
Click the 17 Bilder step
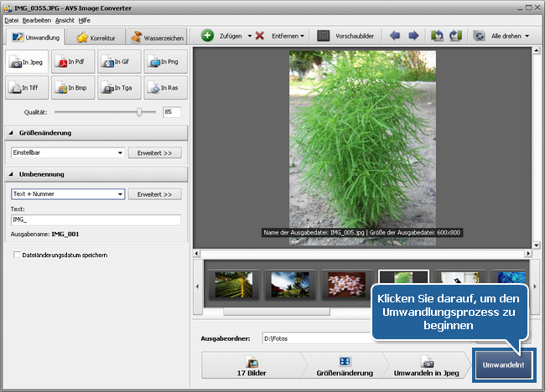tap(252, 365)
